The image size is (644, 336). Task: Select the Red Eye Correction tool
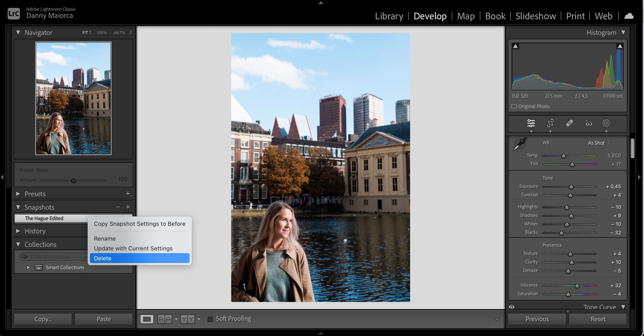tap(588, 123)
